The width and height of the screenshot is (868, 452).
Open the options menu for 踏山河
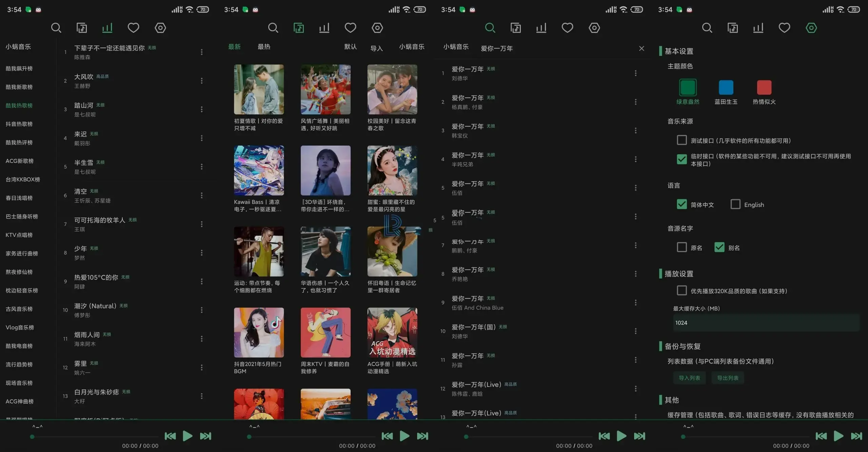pyautogui.click(x=201, y=109)
